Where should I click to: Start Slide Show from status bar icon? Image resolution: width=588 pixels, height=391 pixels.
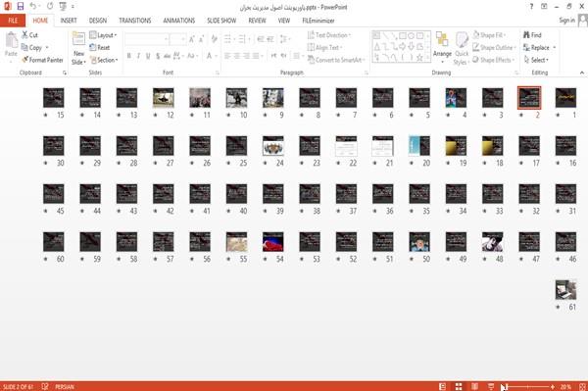click(491, 386)
